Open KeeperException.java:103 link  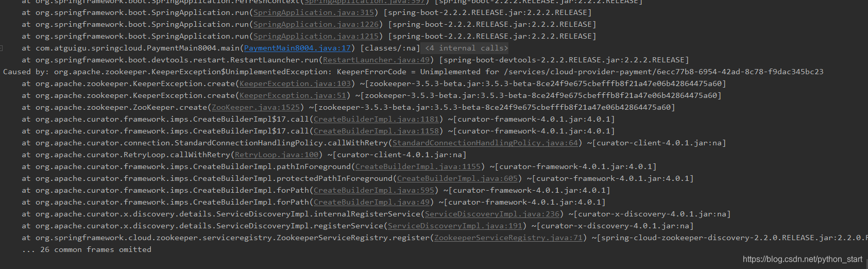point(295,83)
